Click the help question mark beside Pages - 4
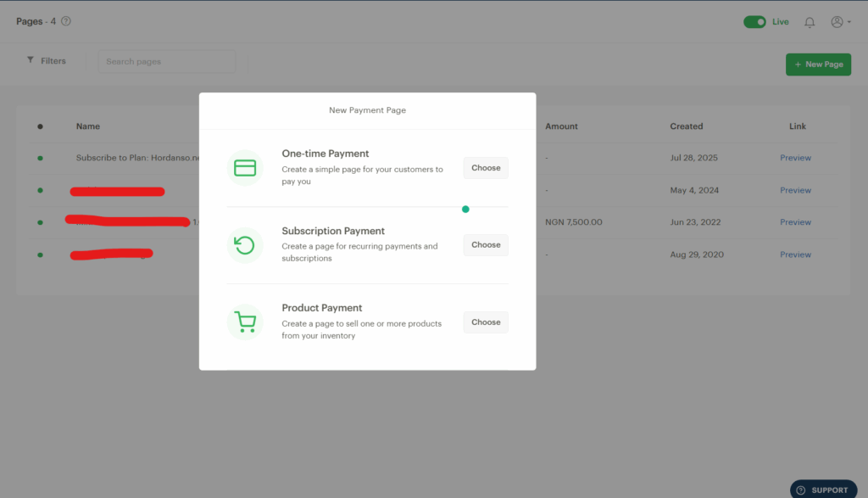The height and width of the screenshot is (498, 868). click(66, 21)
